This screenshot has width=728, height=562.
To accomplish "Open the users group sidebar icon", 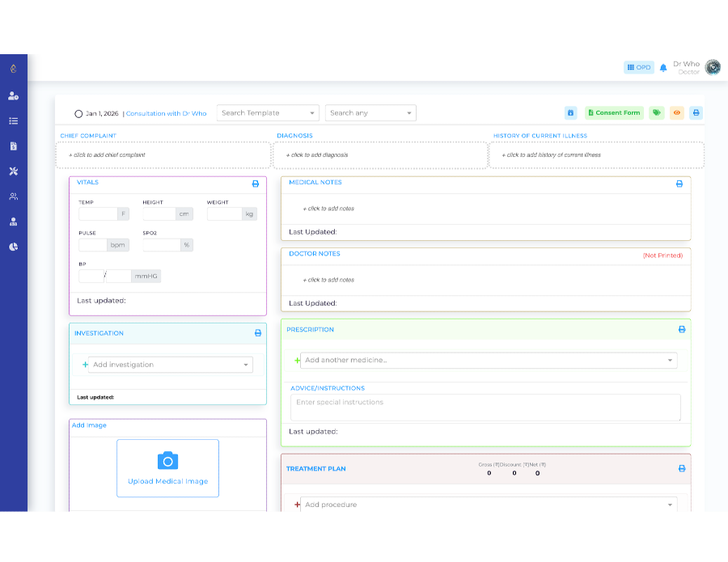I will pyautogui.click(x=14, y=196).
